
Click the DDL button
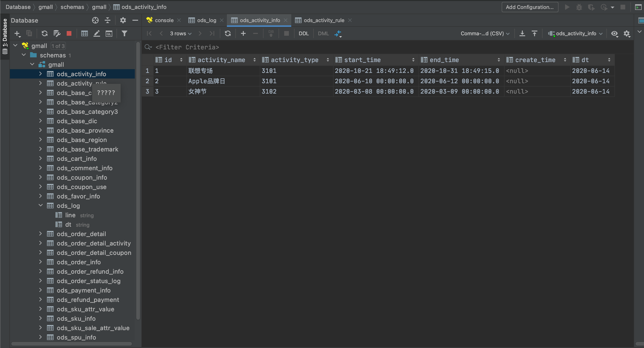[303, 33]
